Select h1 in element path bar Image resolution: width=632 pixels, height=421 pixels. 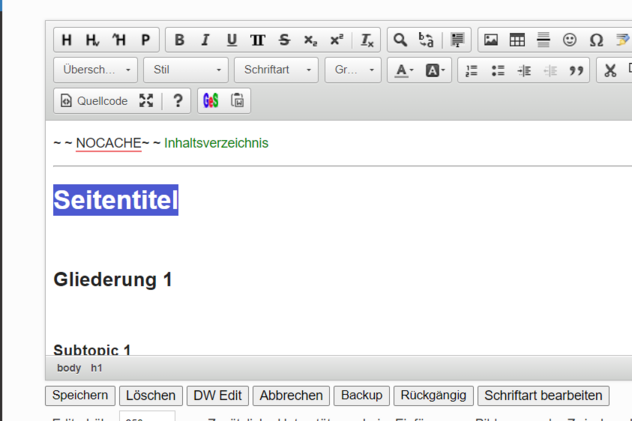pyautogui.click(x=97, y=368)
